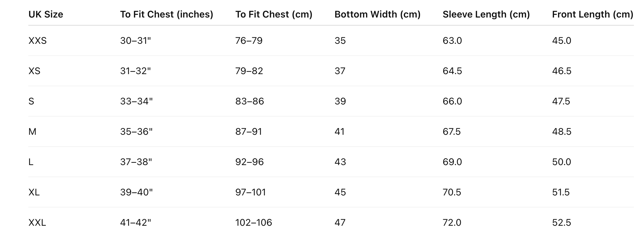
Task: Click the 30–31" chest inches cell
Action: coord(135,41)
